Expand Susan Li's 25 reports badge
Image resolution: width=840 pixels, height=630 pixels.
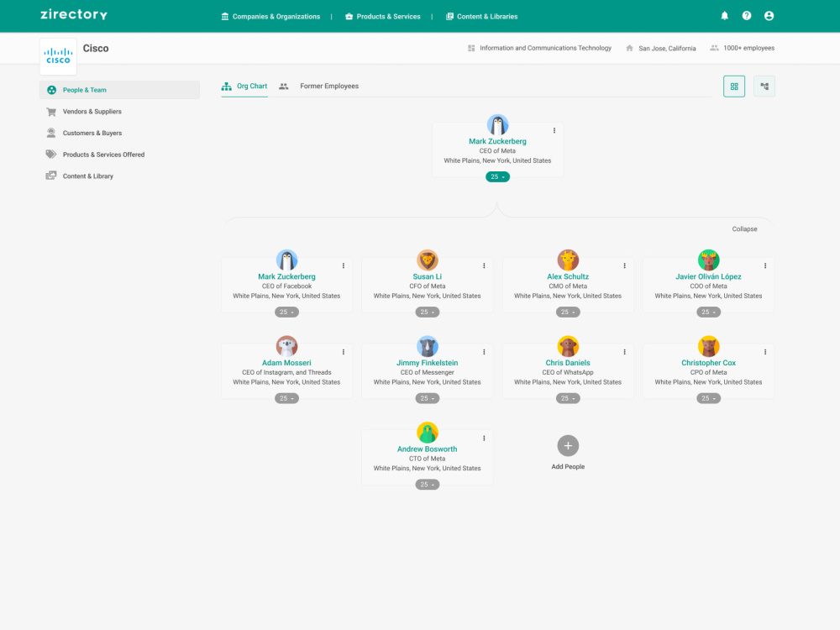pos(428,312)
